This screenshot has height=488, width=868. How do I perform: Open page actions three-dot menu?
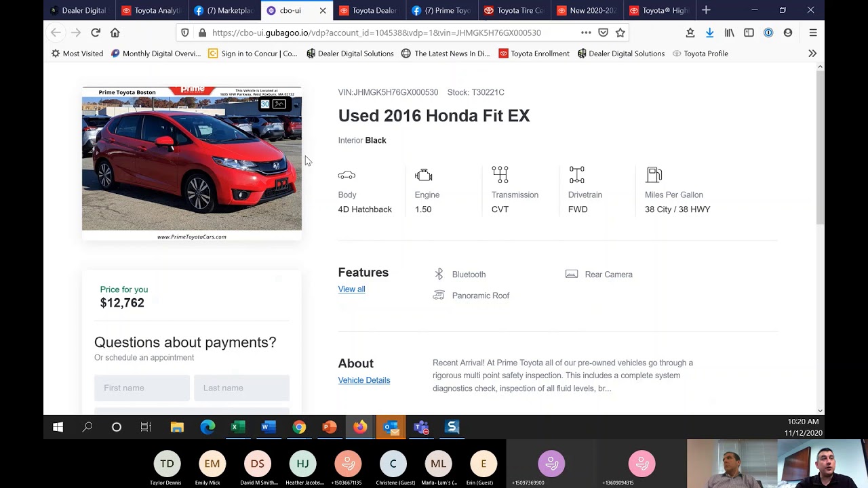[586, 33]
